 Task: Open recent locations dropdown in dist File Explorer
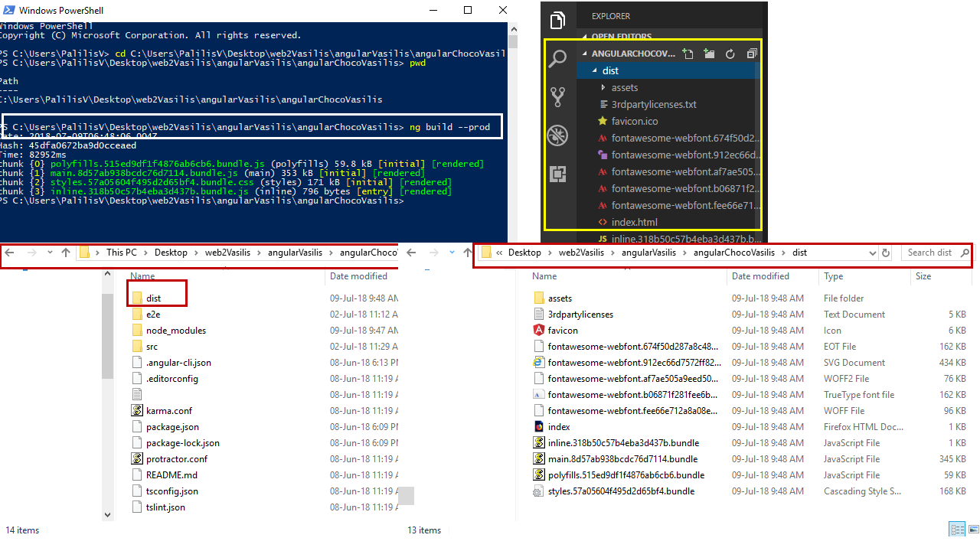[452, 253]
